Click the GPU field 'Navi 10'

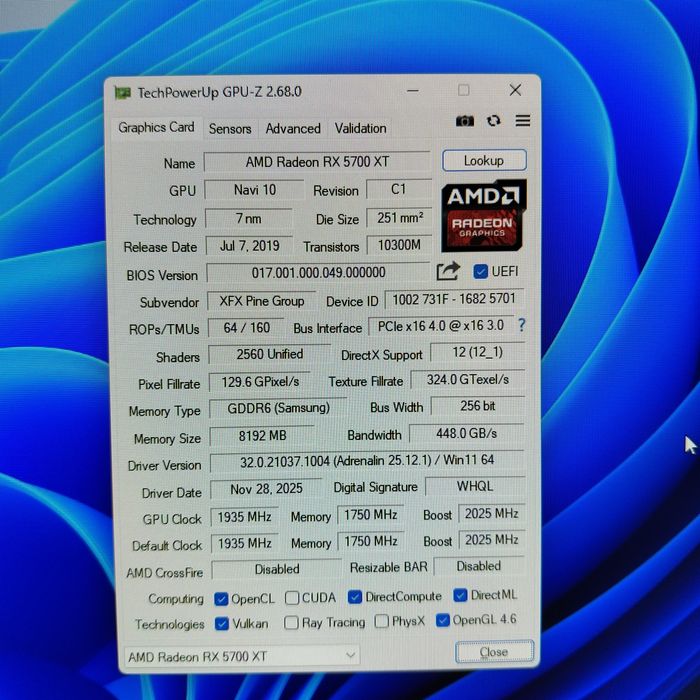254,190
